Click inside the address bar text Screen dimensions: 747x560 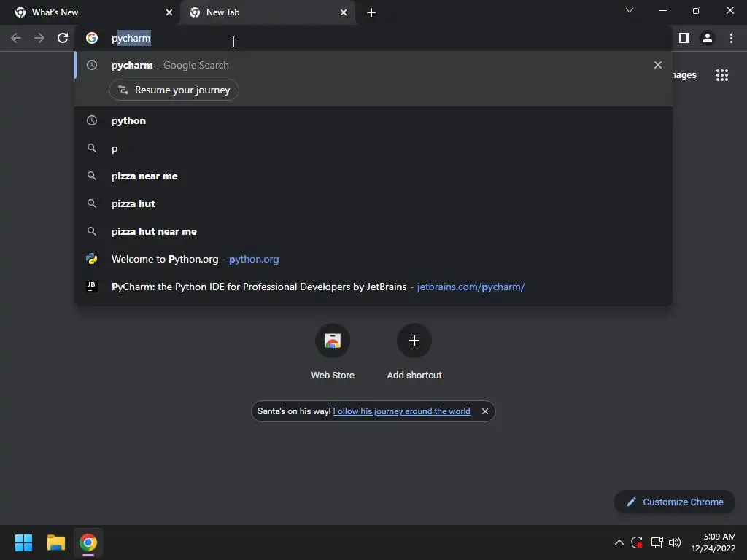371,38
